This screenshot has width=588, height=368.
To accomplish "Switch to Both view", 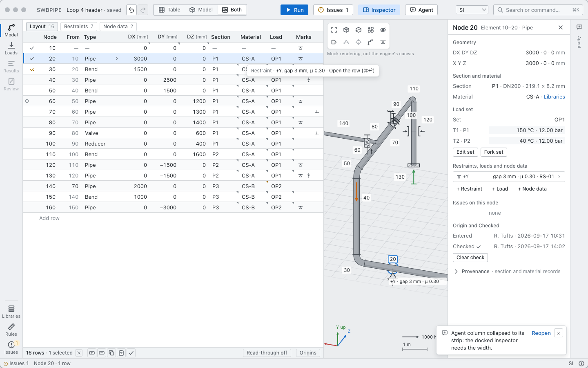I will click(232, 10).
